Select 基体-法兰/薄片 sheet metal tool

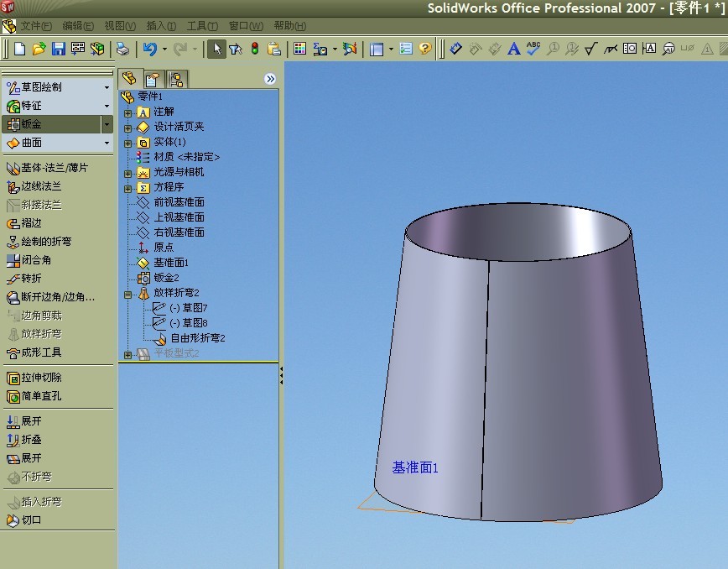tap(47, 168)
